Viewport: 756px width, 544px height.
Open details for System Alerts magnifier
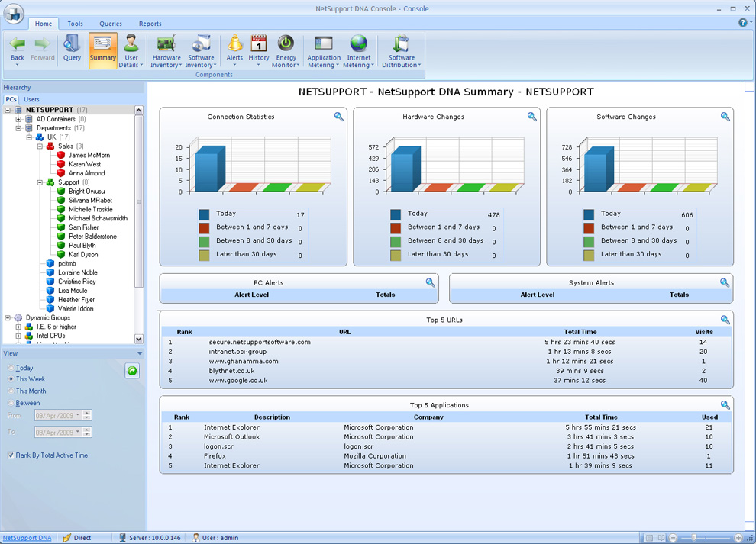[725, 283]
